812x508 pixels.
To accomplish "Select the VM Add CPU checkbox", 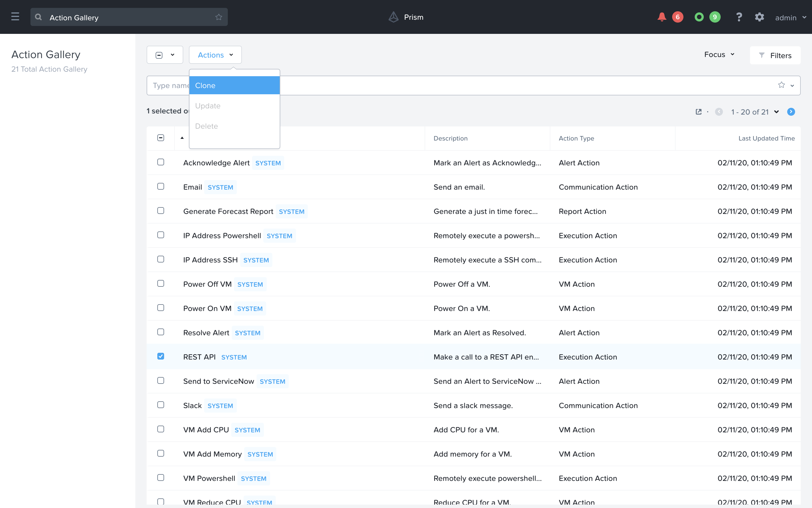I will [x=161, y=429].
